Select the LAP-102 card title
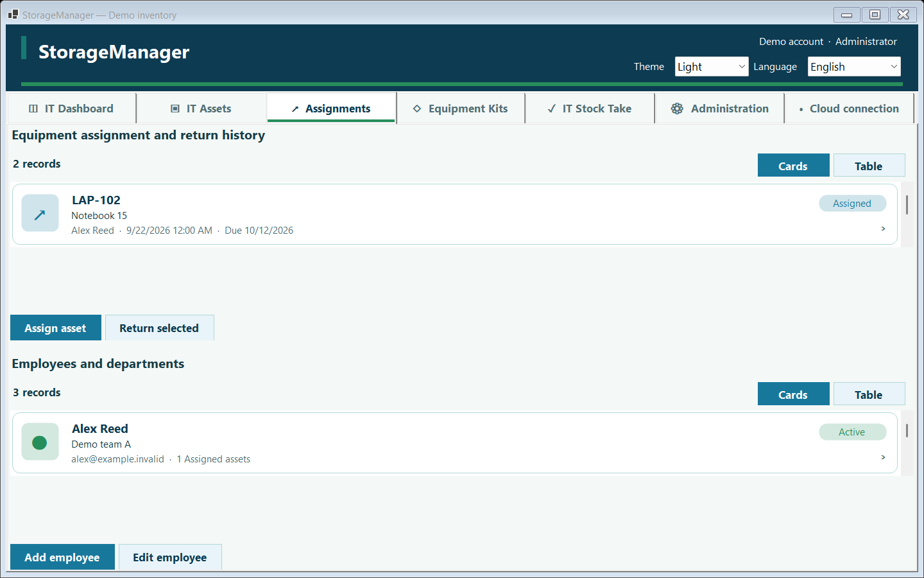 click(x=96, y=200)
